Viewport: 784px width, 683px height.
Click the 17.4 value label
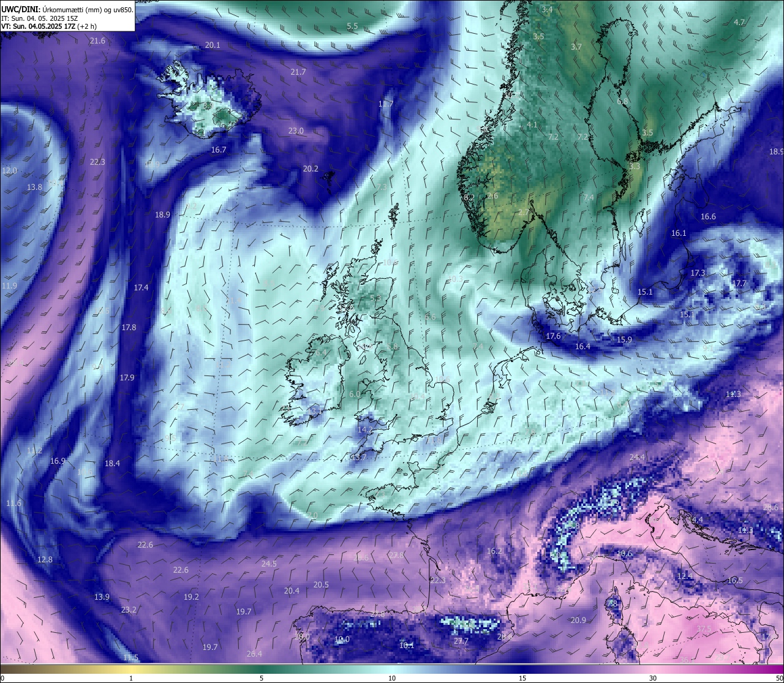click(x=141, y=288)
